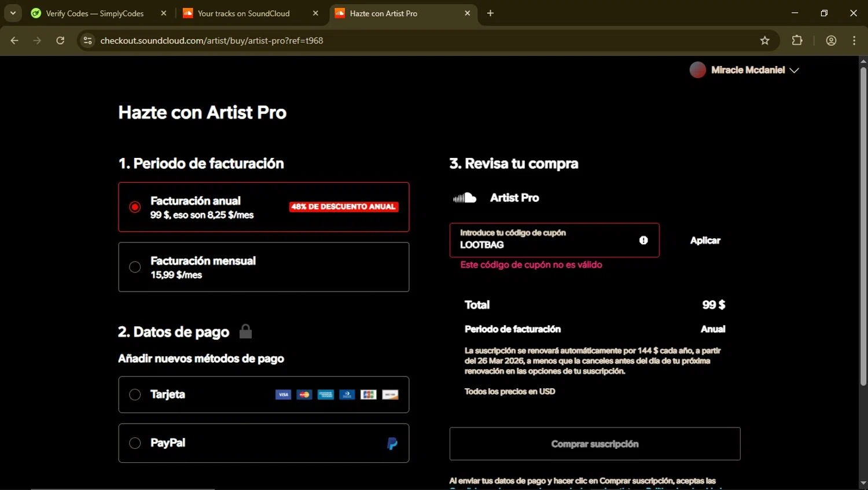Open the Extensions puzzle icon
The width and height of the screenshot is (868, 490).
pyautogui.click(x=797, y=40)
